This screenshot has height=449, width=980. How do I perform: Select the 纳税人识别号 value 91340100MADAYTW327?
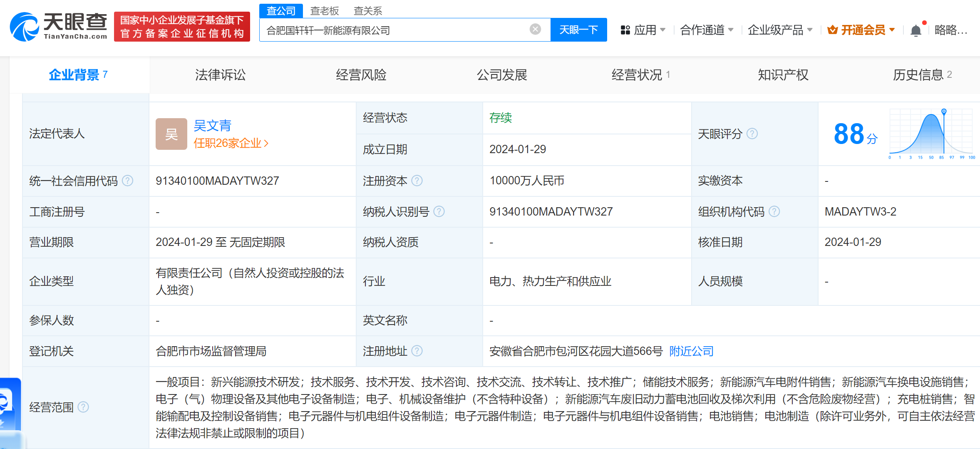tap(551, 211)
